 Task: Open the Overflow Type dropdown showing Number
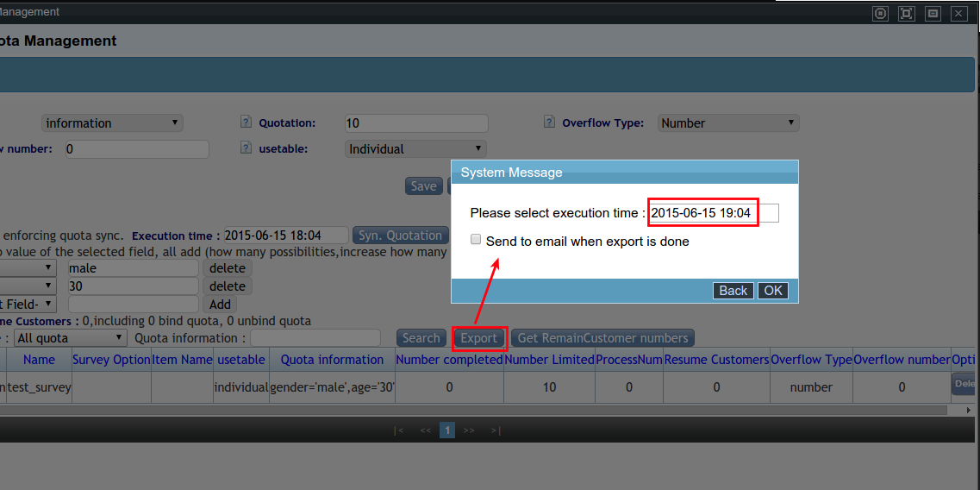(x=728, y=123)
